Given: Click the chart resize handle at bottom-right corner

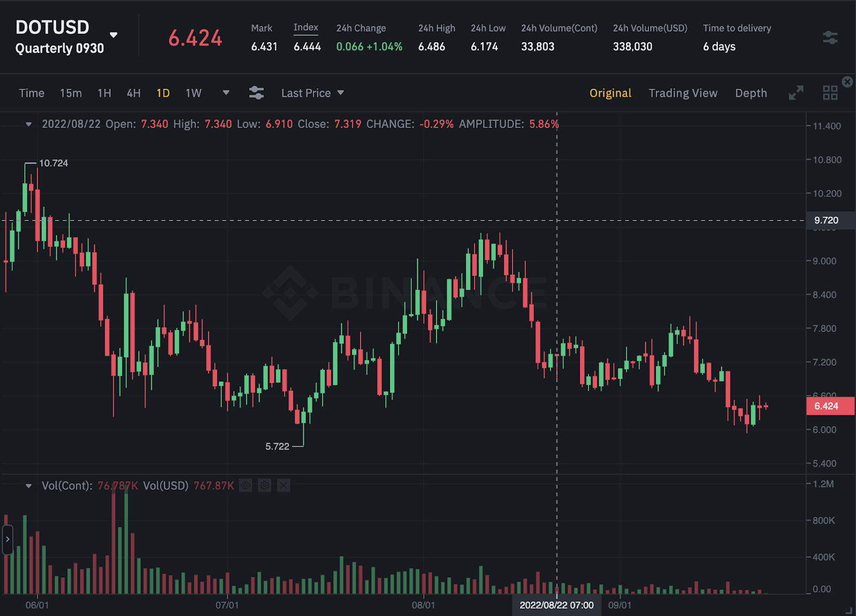Looking at the screenshot, I should [849, 611].
